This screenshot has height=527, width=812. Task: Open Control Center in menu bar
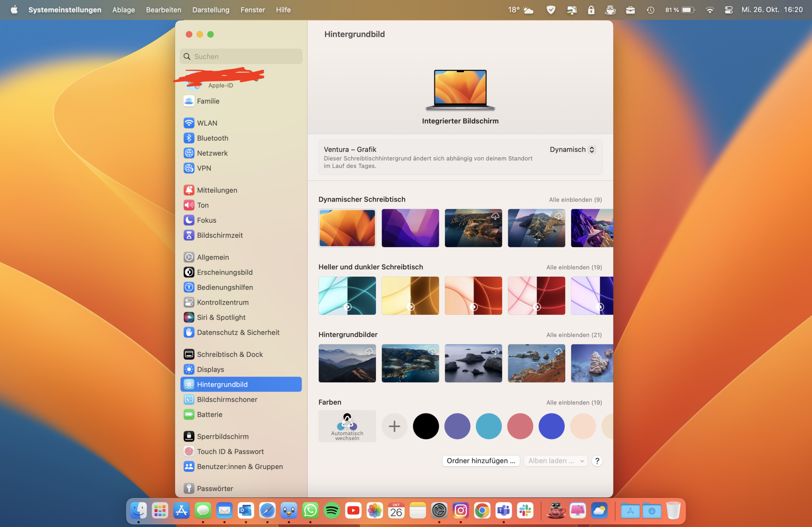pyautogui.click(x=728, y=10)
